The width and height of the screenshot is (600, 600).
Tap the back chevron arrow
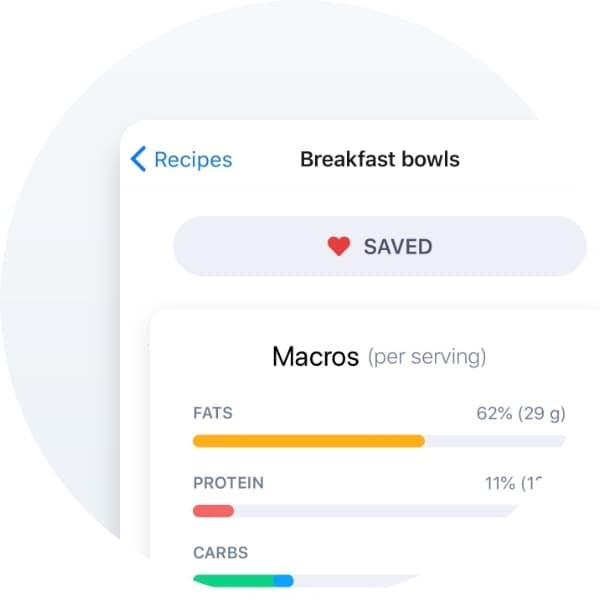coord(138,159)
